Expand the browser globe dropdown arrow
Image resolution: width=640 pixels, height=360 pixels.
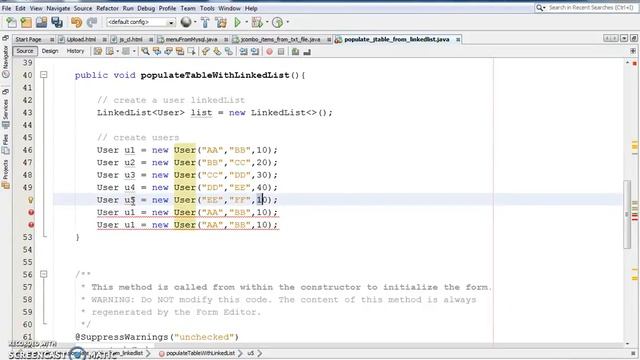pyautogui.click(x=195, y=22)
